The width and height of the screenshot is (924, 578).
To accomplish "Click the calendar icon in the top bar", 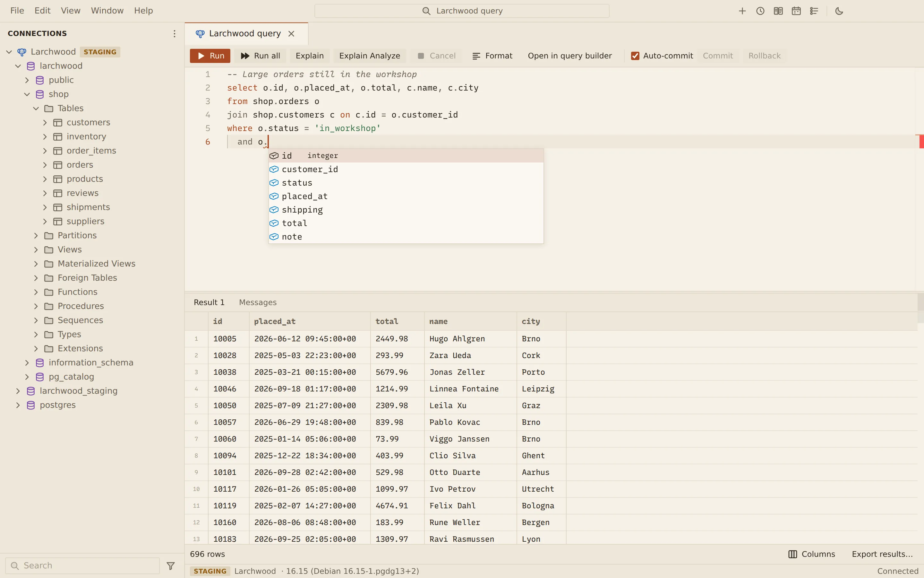I will coord(796,11).
